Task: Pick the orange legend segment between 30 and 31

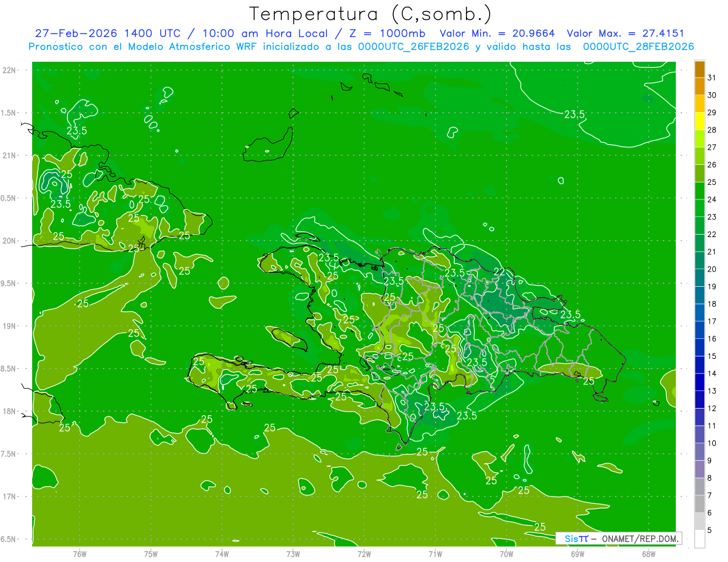Action: click(699, 86)
